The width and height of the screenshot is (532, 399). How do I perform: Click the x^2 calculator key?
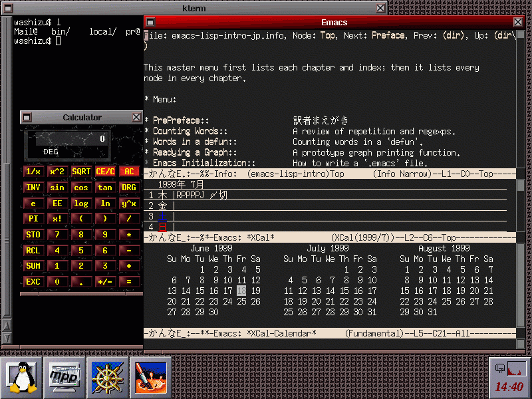57,172
